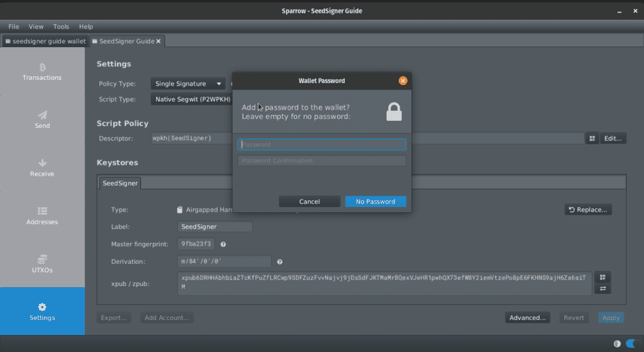Click the Advanced... button
The width and height of the screenshot is (644, 352).
click(x=528, y=317)
